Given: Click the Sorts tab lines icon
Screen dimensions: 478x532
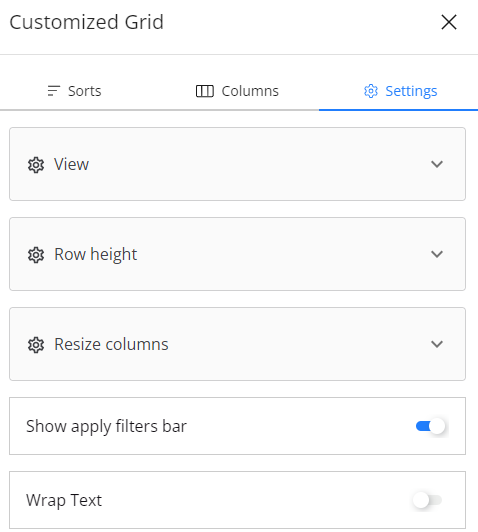Looking at the screenshot, I should (x=54, y=91).
